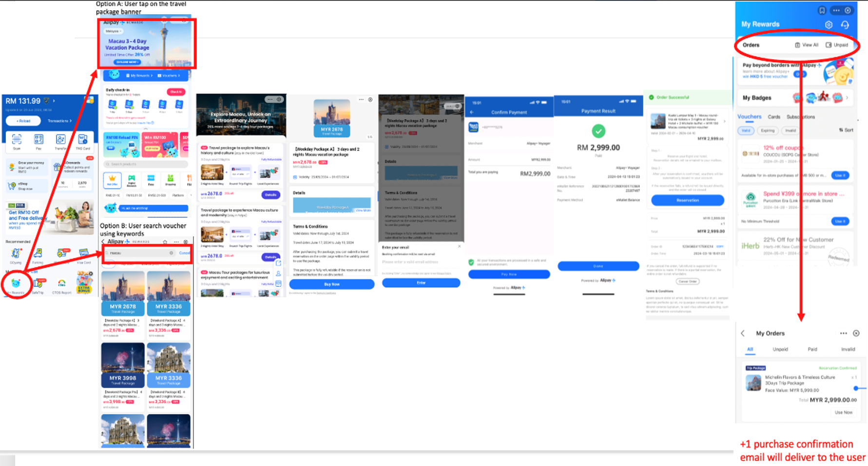The width and height of the screenshot is (868, 466).
Task: Tap Cancel beside the macau search field
Action: tap(185, 253)
